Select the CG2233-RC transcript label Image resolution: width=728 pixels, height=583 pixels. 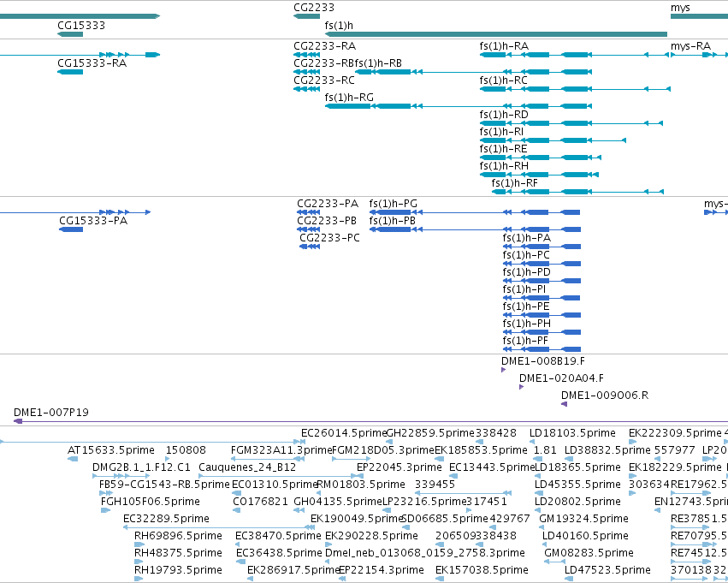pos(324,80)
